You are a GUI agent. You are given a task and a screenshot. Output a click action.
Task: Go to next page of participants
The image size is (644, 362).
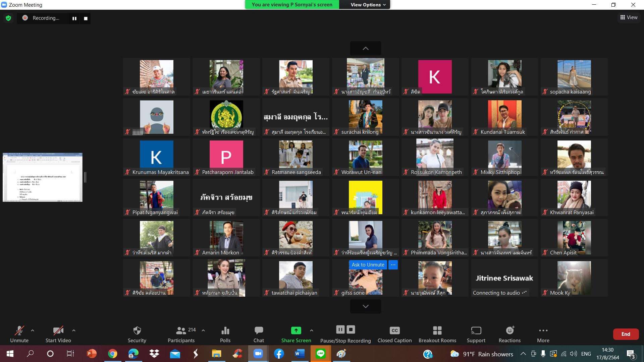[365, 306]
